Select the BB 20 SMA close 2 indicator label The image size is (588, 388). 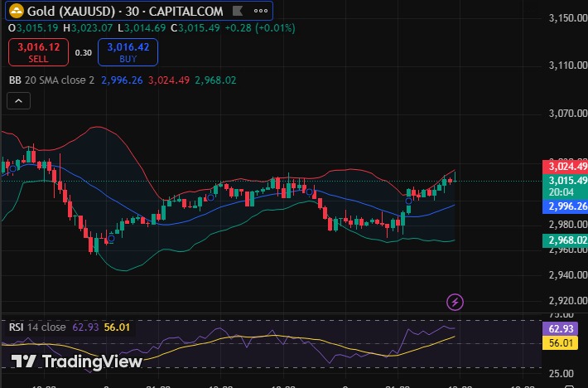tap(51, 80)
